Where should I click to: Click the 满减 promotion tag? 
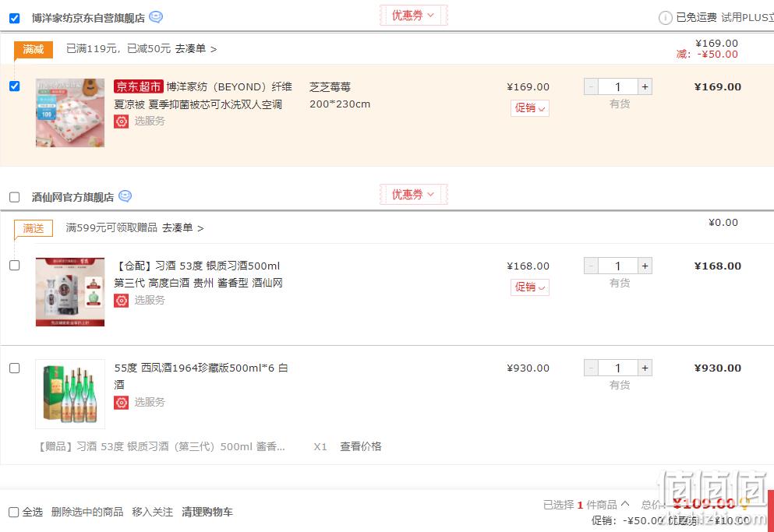pos(33,49)
